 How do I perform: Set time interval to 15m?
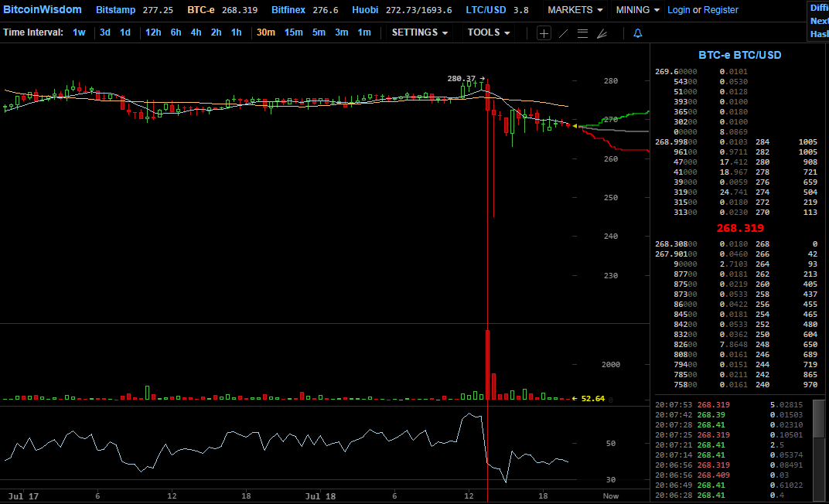pos(293,32)
